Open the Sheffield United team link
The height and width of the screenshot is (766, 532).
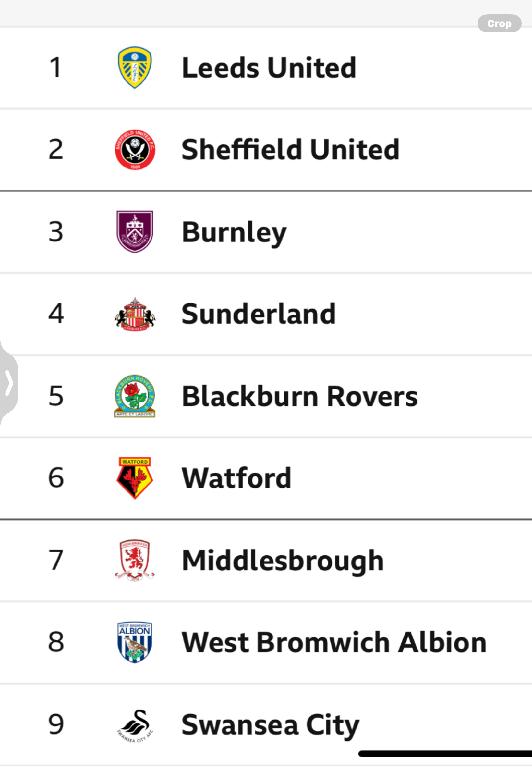[x=290, y=149]
